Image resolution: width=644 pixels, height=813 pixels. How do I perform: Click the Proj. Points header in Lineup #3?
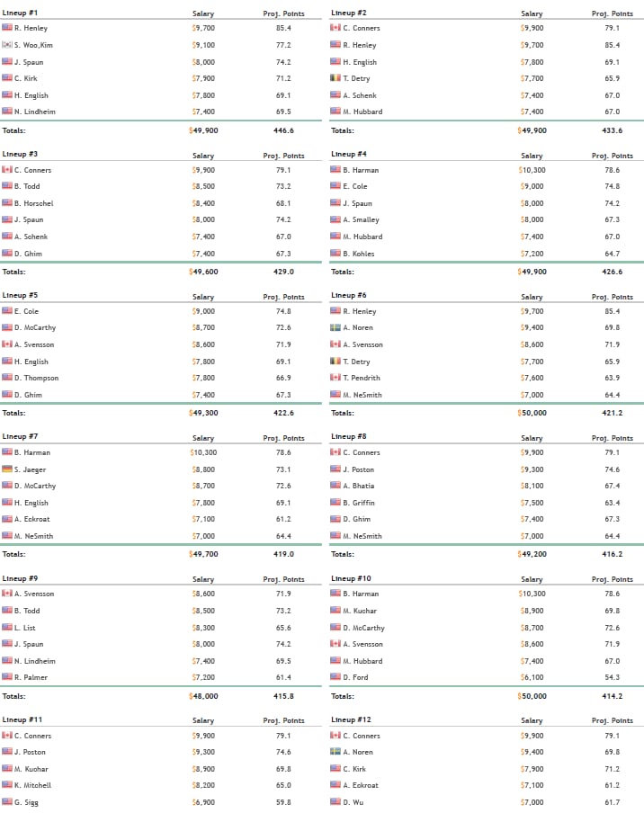(283, 156)
